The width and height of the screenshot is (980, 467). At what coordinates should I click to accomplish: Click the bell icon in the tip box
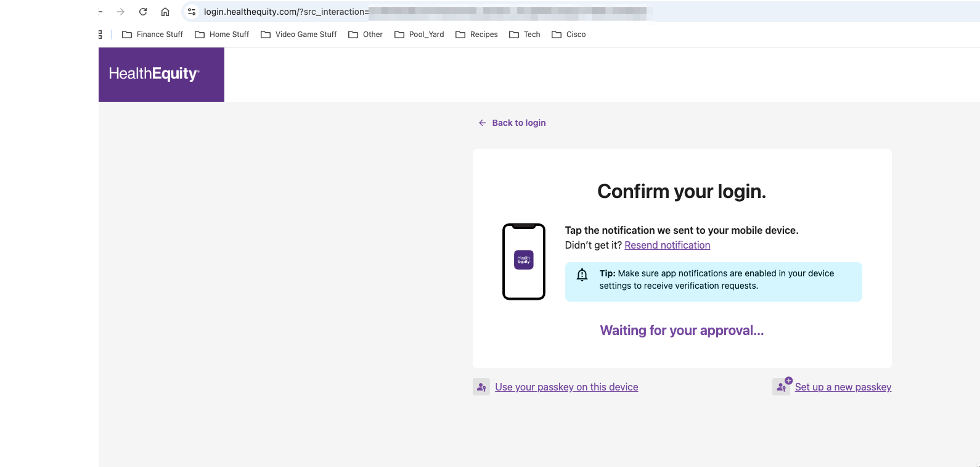[582, 275]
